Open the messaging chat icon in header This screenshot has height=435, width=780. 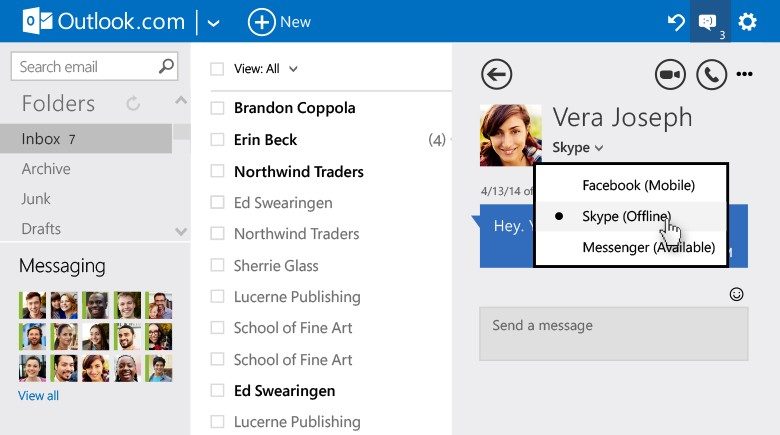tap(709, 22)
